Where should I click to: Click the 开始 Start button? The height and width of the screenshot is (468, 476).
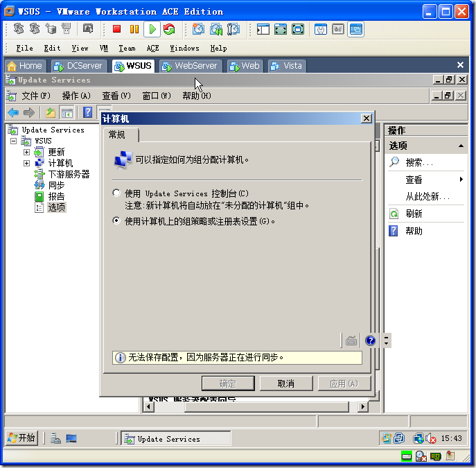coord(21,438)
